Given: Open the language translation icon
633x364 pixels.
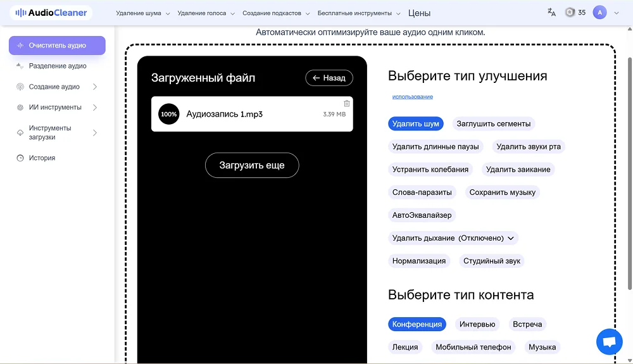Looking at the screenshot, I should coord(551,13).
